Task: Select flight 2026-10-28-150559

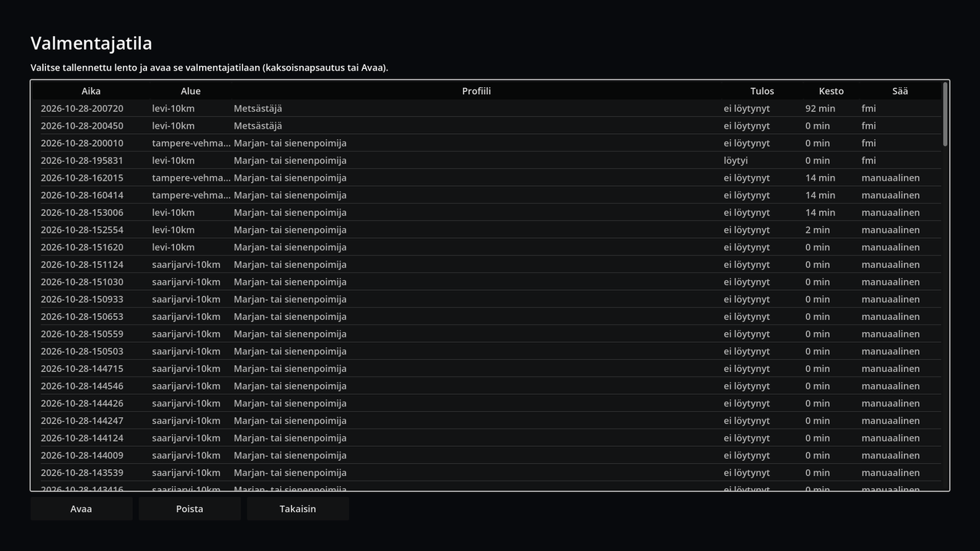Action: click(491, 334)
